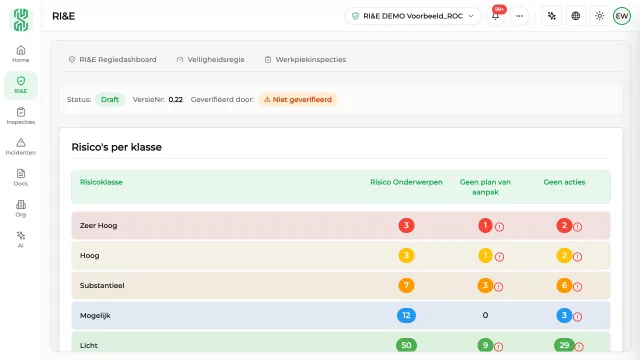Select the Hoog row label
The width and height of the screenshot is (640, 360).
(x=89, y=256)
